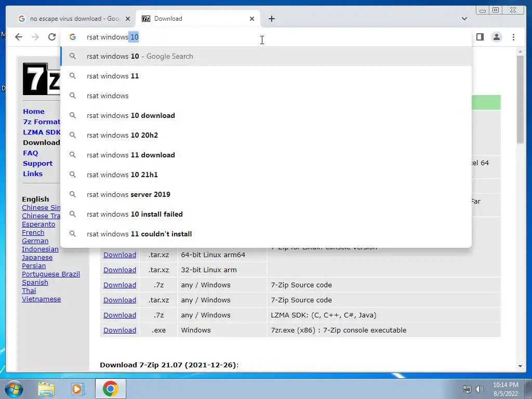This screenshot has width=532, height=399.
Task: Click the browser back arrow
Action: pos(19,37)
